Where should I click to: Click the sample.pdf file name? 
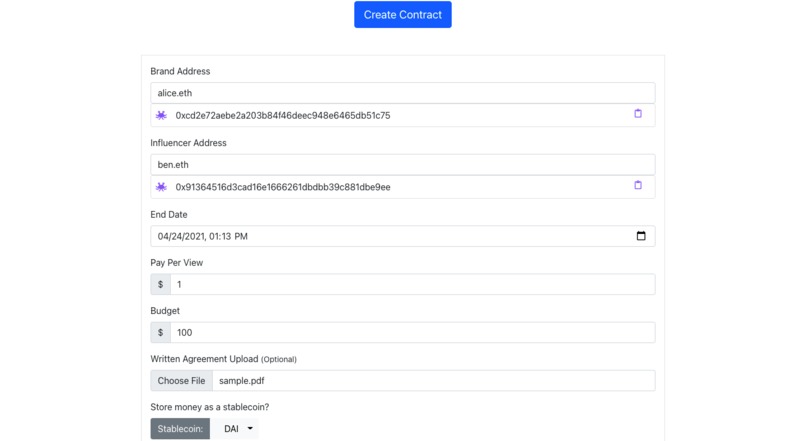pyautogui.click(x=242, y=381)
